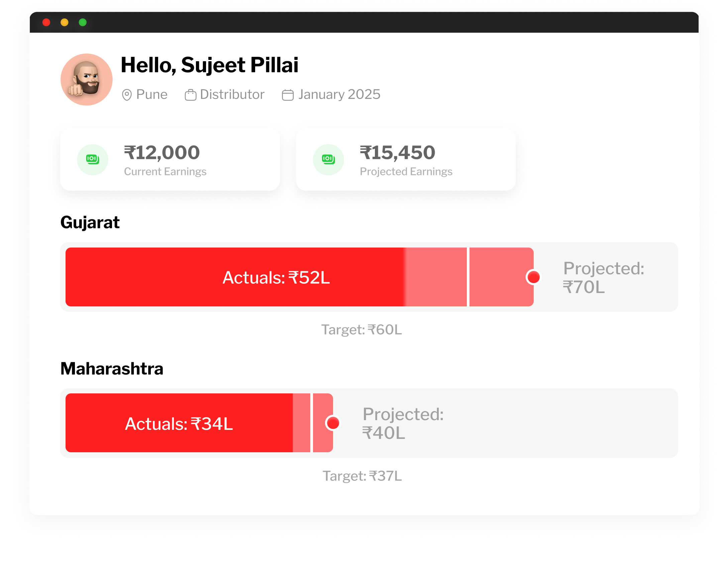Click the Pune location label

[x=151, y=95]
